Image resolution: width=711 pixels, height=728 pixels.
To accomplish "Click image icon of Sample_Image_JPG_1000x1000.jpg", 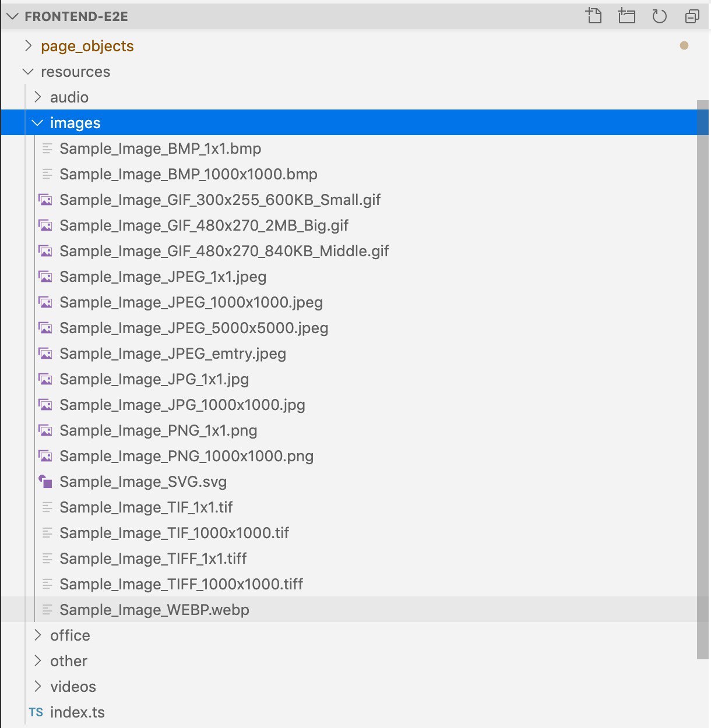I will 45,405.
